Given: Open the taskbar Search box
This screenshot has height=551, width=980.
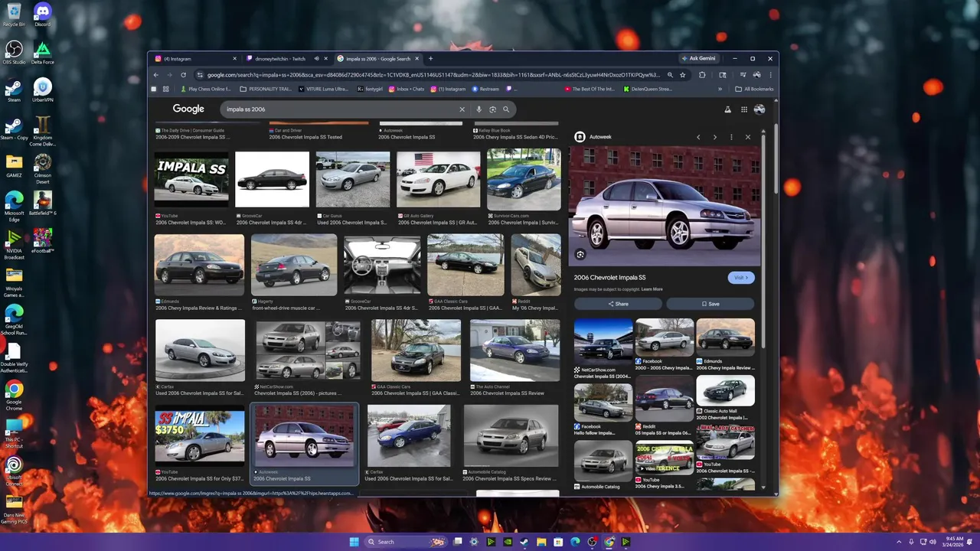Looking at the screenshot, I should coord(404,542).
